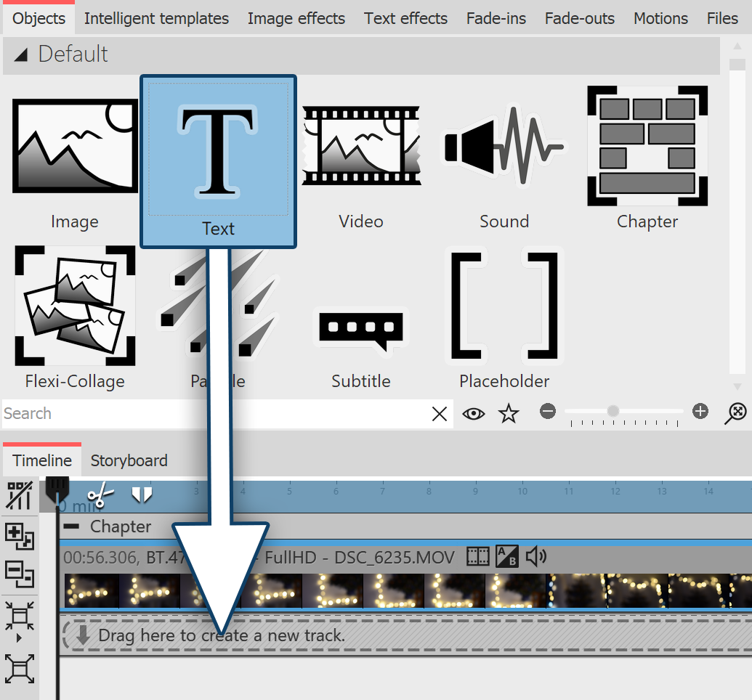Select the Sound object
This screenshot has width=752, height=700.
point(504,145)
